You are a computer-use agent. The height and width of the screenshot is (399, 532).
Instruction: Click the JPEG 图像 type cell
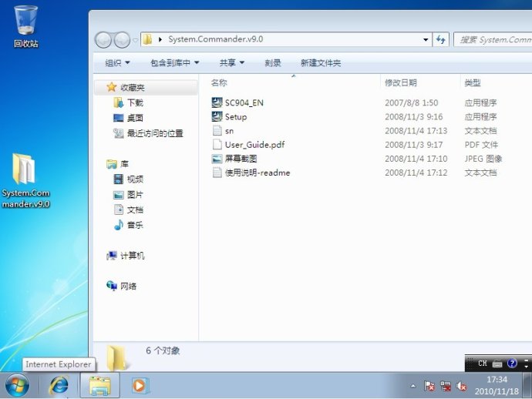483,159
